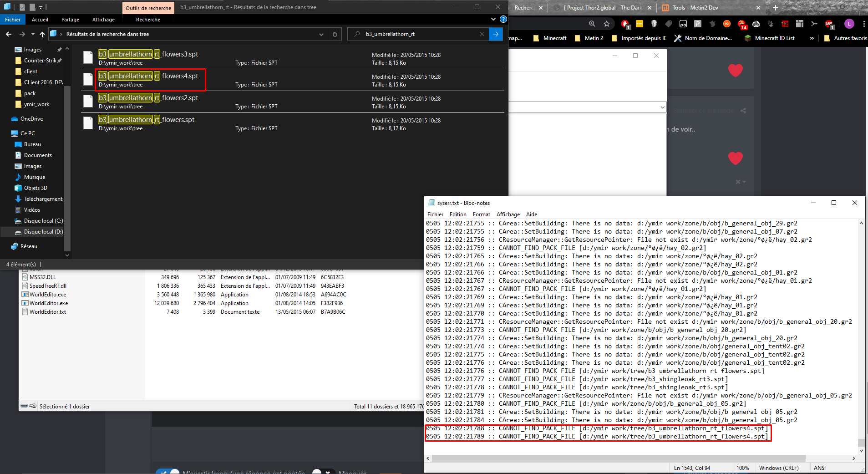Show more Chrome bookmarks chevron

pos(812,38)
